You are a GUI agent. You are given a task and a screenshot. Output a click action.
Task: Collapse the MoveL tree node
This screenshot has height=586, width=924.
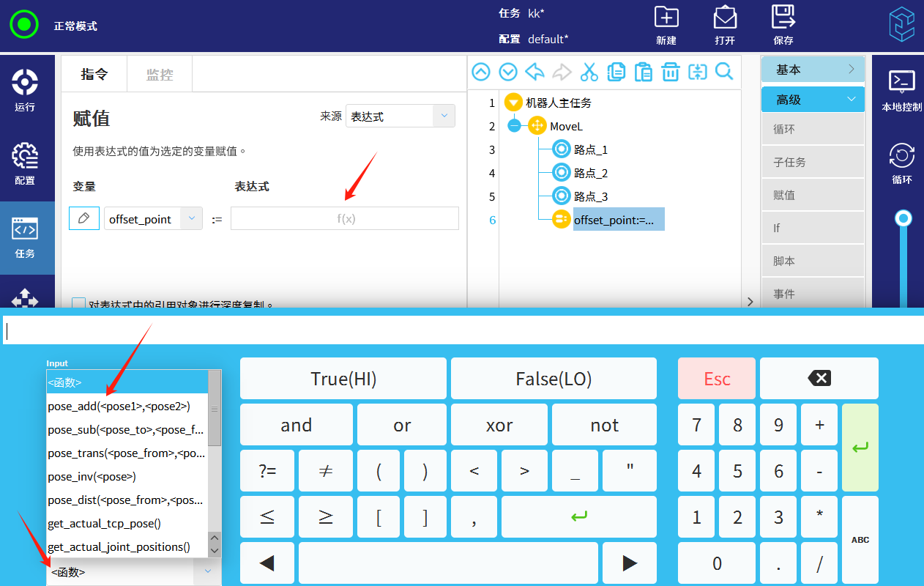coord(514,126)
